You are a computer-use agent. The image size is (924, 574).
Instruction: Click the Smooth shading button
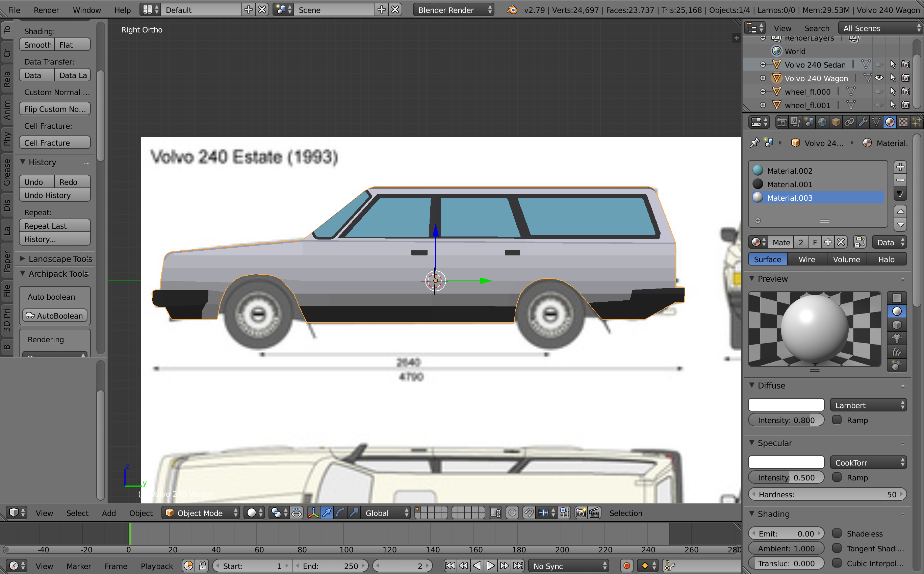(37, 45)
